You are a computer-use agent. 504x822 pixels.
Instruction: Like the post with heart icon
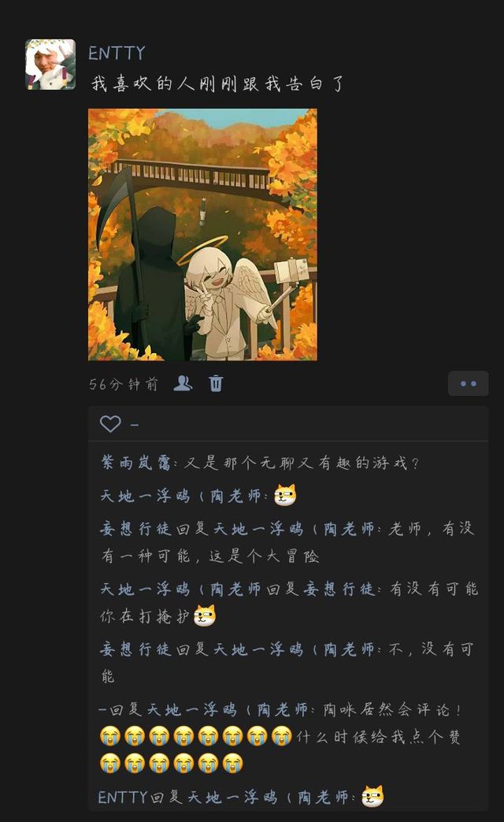tap(110, 423)
